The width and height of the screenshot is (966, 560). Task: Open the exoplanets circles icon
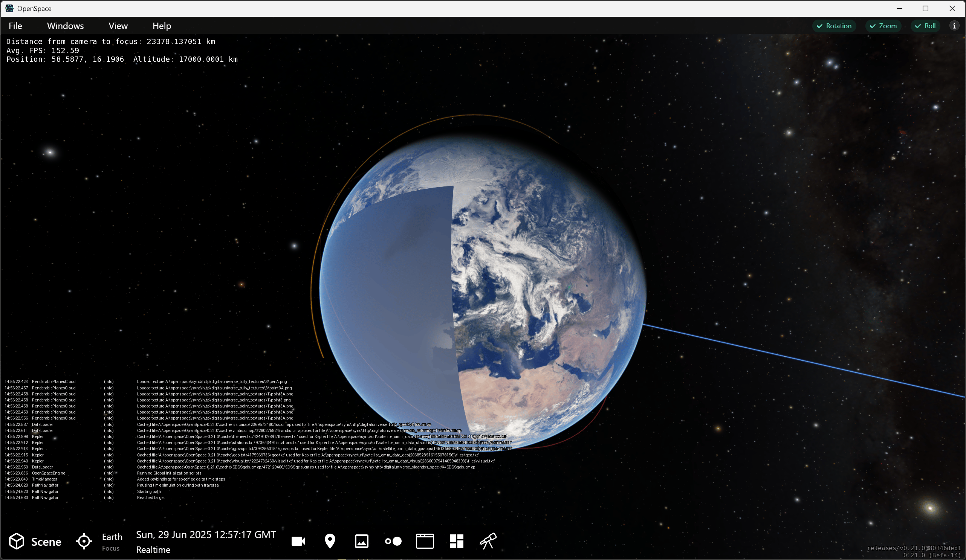[x=393, y=541]
